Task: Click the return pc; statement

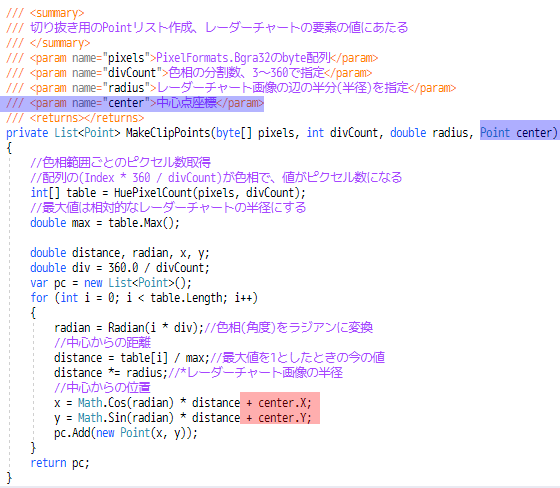Action: tap(60, 463)
